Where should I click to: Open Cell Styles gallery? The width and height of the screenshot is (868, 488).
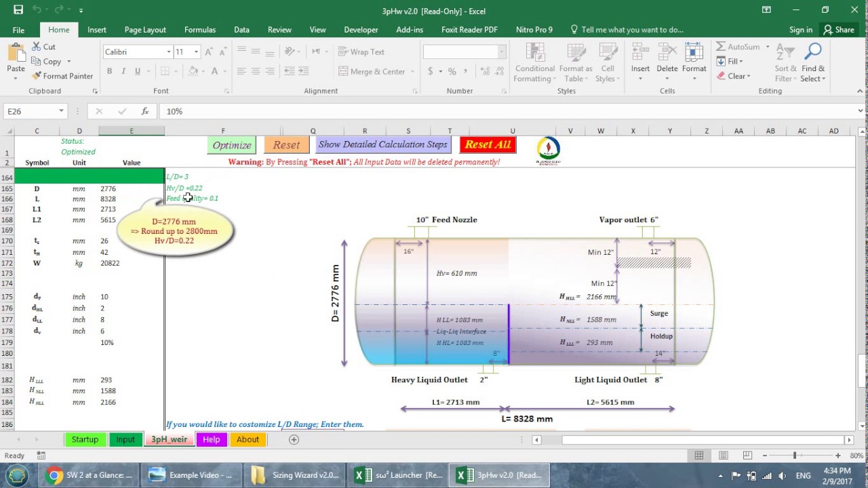click(608, 62)
